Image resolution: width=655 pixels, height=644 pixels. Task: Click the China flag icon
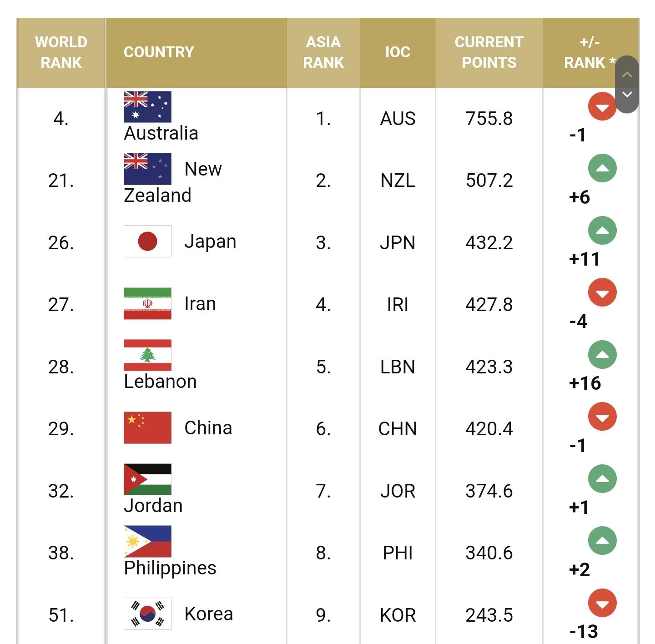tap(147, 428)
